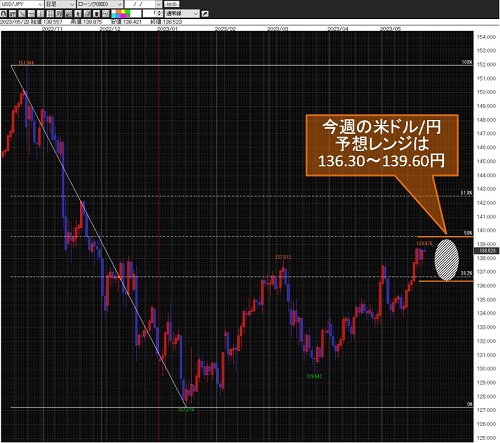Select the parallel lines grid tool
Screen dimensions: 500x443
click(x=50, y=14)
